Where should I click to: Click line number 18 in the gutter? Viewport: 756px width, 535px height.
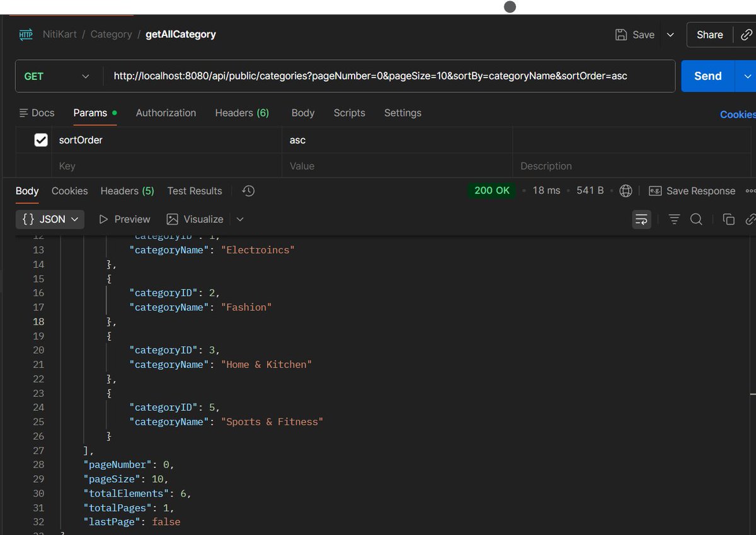coord(38,322)
